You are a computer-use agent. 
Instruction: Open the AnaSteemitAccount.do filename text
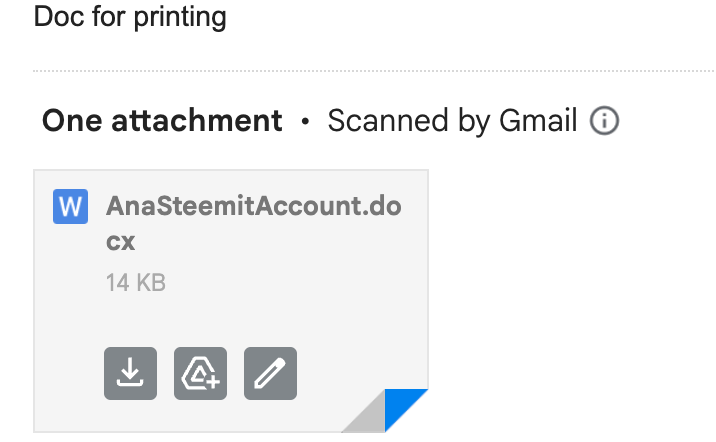pyautogui.click(x=253, y=206)
